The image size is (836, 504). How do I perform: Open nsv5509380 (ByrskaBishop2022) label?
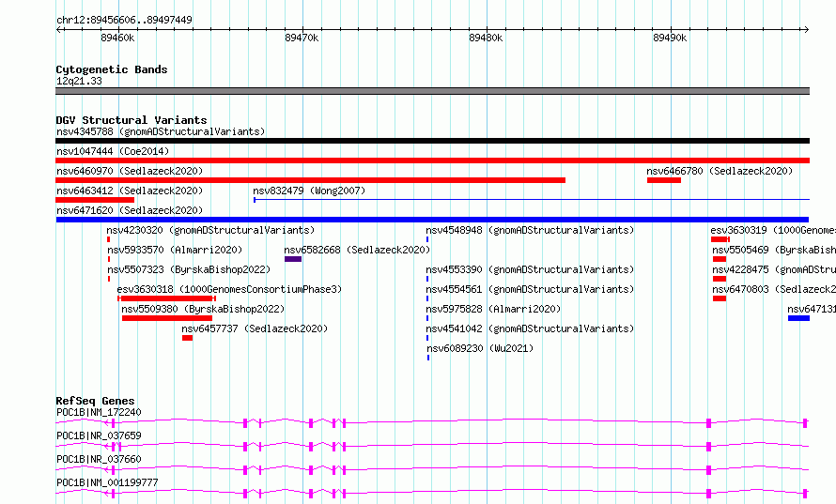click(x=203, y=309)
